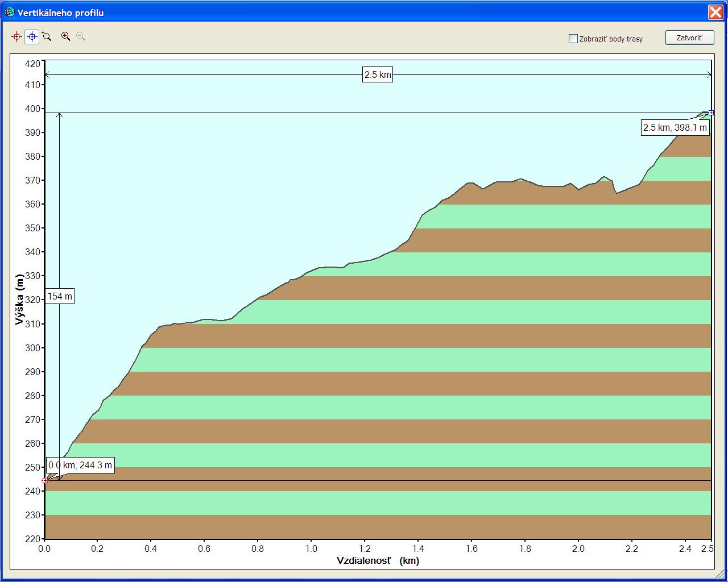Click the zoom in magnifier icon
The width and height of the screenshot is (728, 582).
66,37
